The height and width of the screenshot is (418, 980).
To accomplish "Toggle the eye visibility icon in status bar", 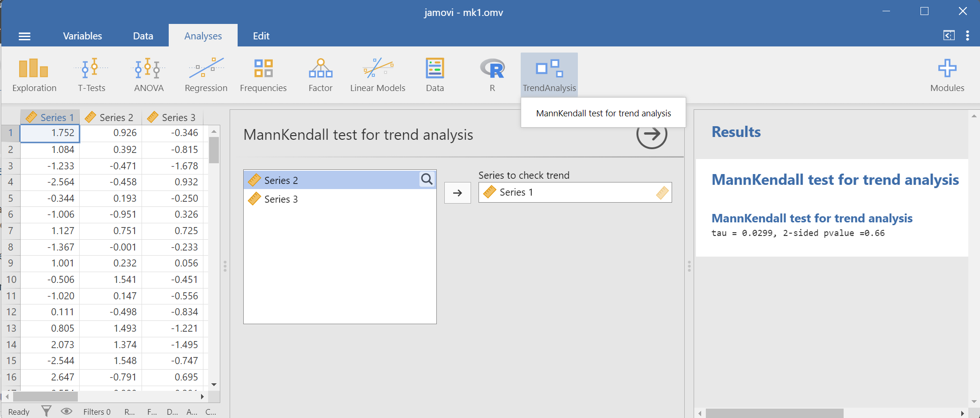I will [x=67, y=411].
